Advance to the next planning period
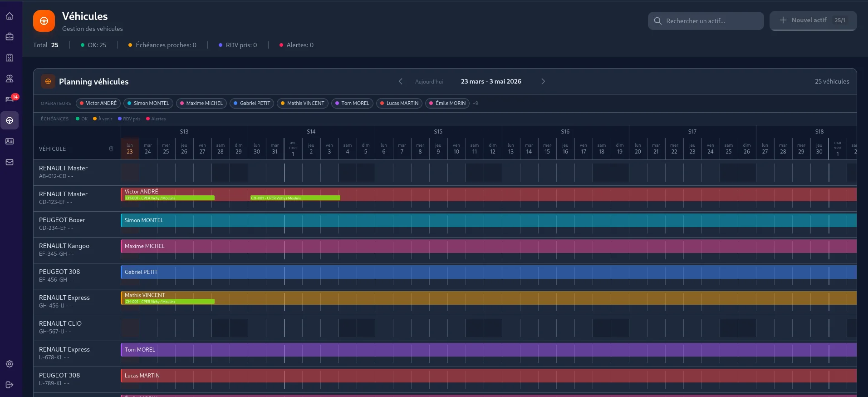This screenshot has height=397, width=868. [x=543, y=81]
